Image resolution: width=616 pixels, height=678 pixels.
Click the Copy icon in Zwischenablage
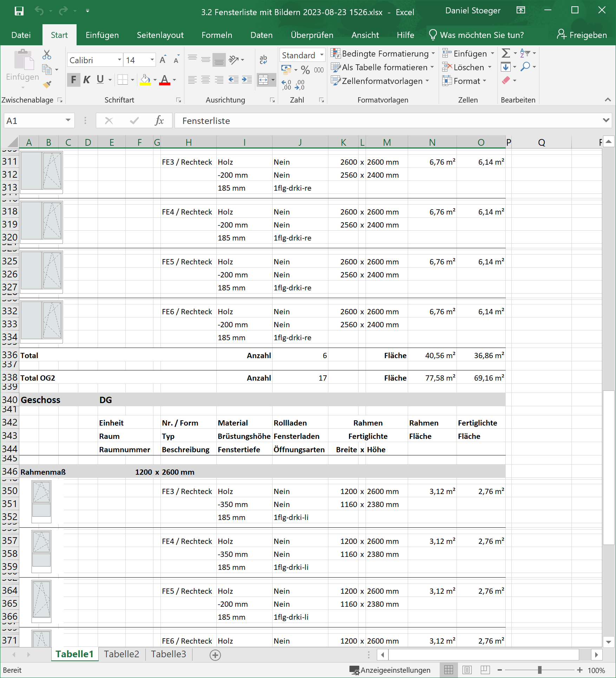click(x=47, y=70)
